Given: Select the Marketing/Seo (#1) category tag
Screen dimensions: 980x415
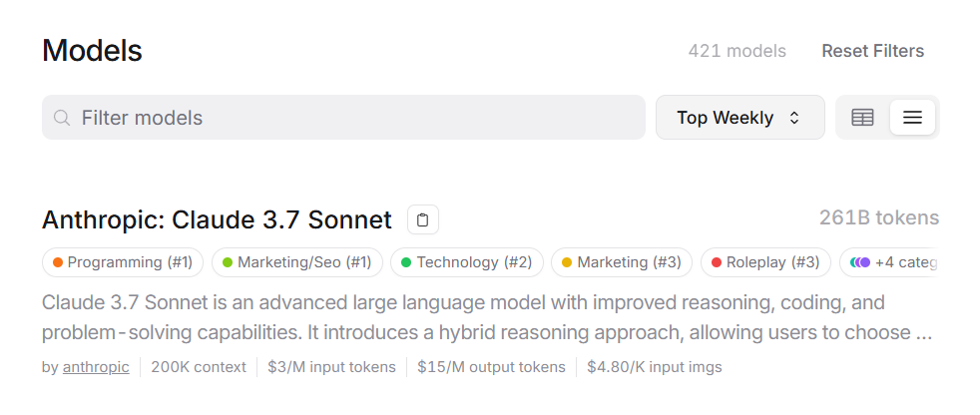Looking at the screenshot, I should tap(296, 262).
